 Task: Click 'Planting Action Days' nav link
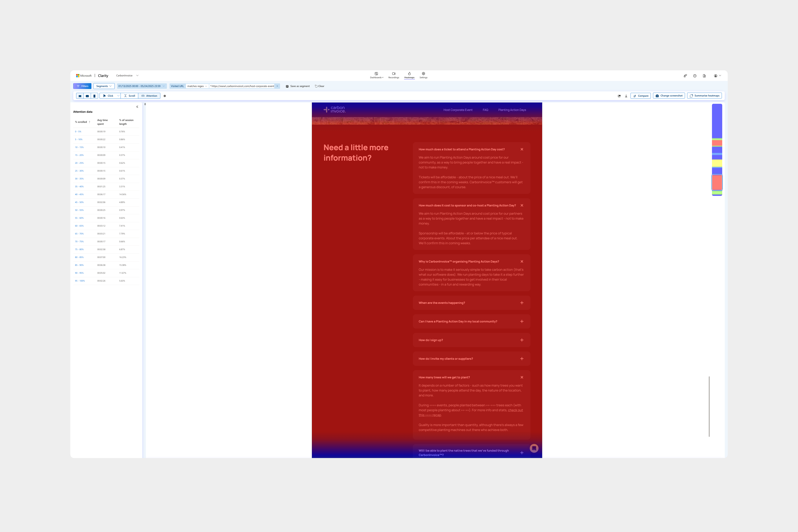tap(512, 110)
